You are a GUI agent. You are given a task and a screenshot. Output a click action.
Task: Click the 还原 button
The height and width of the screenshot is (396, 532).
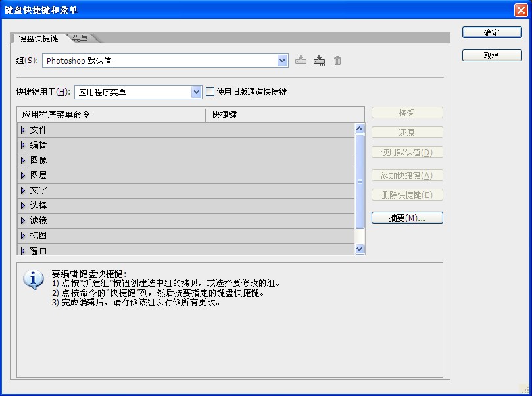[x=407, y=132]
